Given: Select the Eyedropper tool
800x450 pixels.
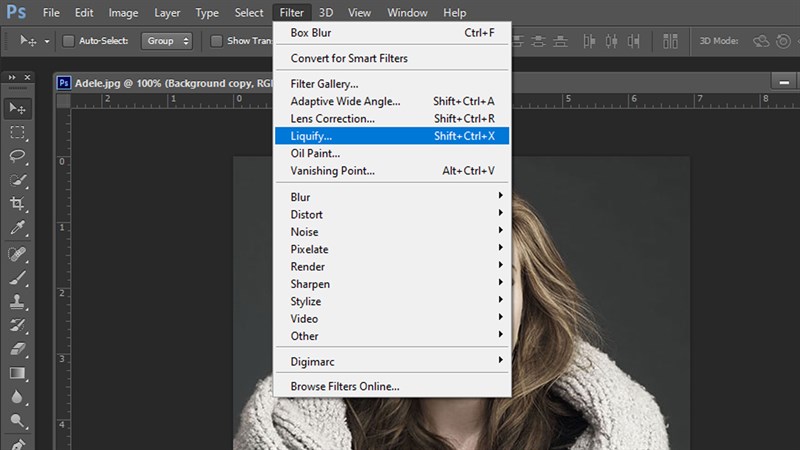Looking at the screenshot, I should [17, 228].
